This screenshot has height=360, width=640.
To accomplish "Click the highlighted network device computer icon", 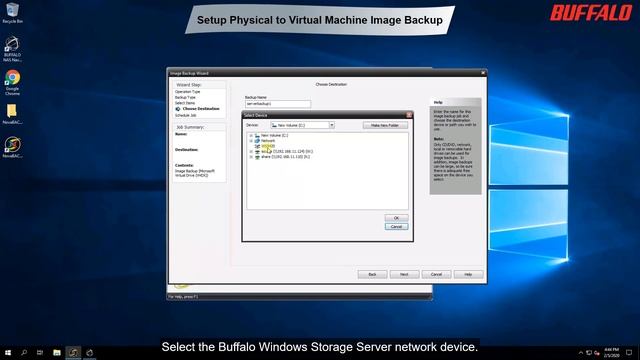I will point(257,146).
